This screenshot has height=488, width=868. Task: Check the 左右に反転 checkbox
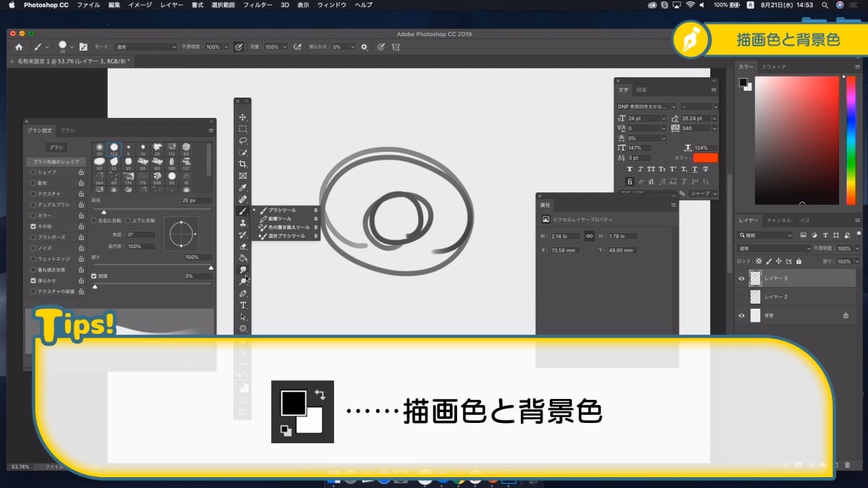(94, 220)
